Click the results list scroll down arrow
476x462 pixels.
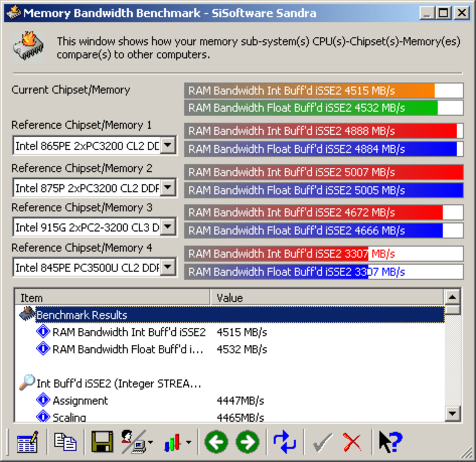coord(452,414)
